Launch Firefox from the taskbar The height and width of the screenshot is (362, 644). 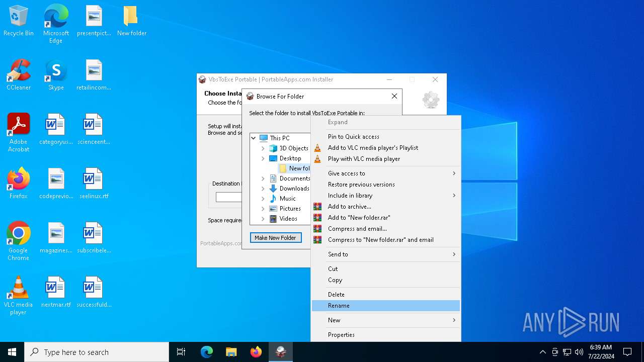[256, 352]
